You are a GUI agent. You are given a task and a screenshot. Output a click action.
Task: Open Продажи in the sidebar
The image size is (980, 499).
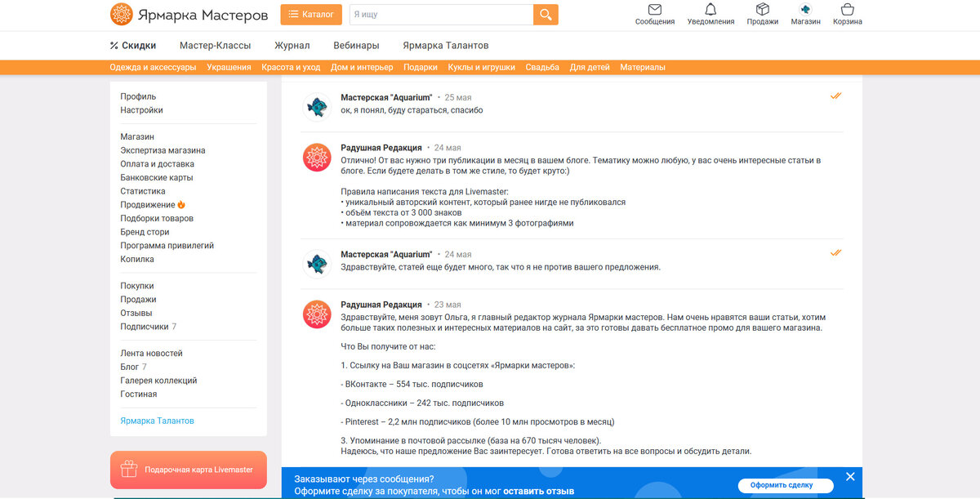pyautogui.click(x=138, y=300)
